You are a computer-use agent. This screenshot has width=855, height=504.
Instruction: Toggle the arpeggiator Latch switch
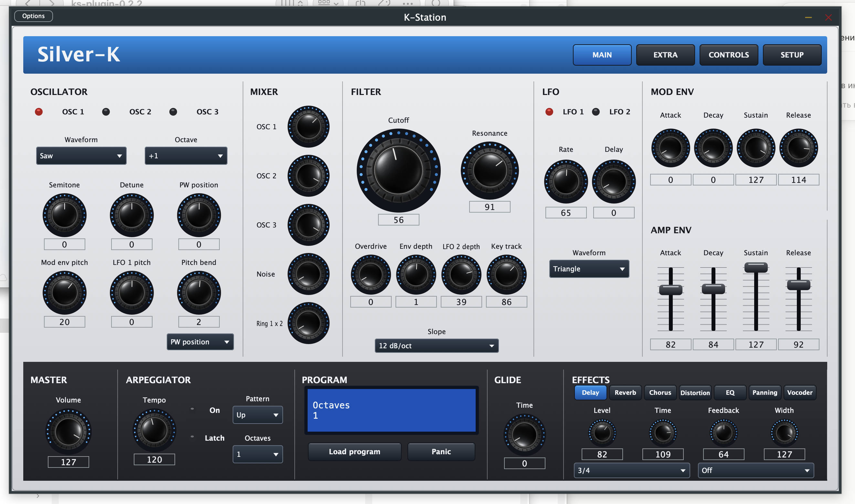click(x=192, y=436)
